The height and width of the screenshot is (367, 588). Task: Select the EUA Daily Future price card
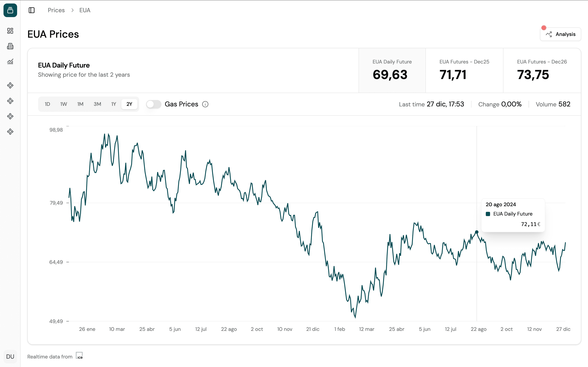point(392,70)
